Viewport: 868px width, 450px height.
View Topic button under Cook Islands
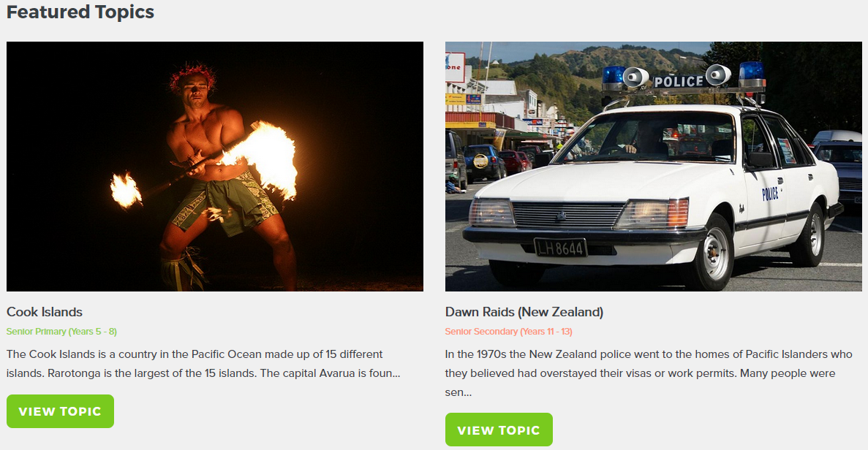[x=61, y=411]
